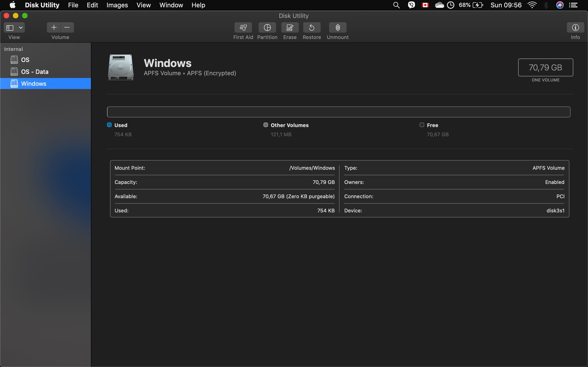Open the Window menu
588x367 pixels.
(x=171, y=5)
